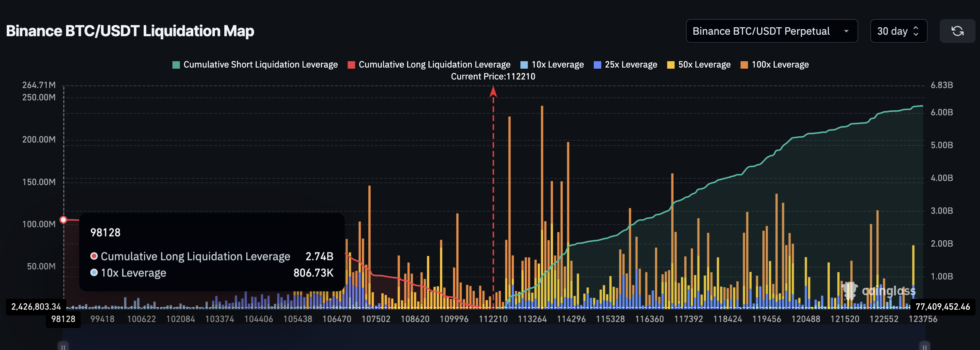
Task: Click the orange swatch icon for 100x Leverage
Action: point(745,64)
